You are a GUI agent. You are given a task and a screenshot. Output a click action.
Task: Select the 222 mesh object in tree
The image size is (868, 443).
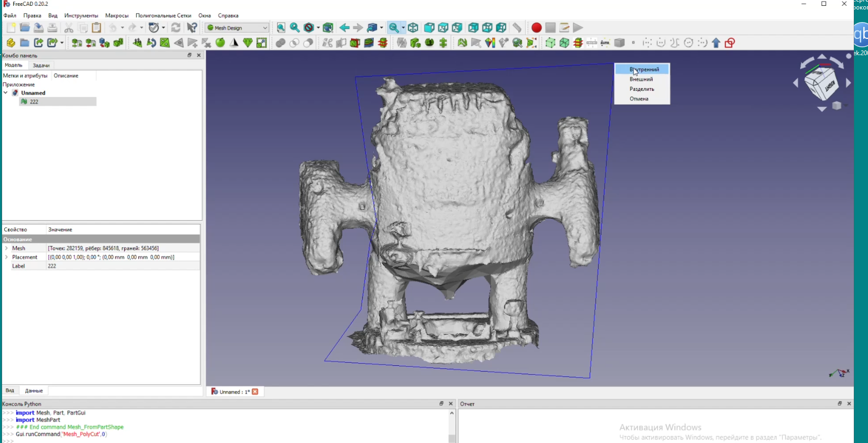point(34,102)
